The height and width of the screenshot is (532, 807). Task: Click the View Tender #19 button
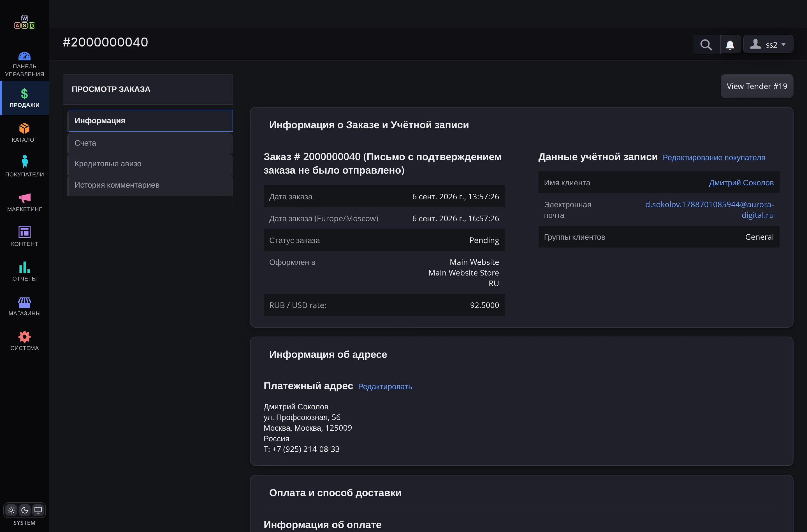point(757,86)
